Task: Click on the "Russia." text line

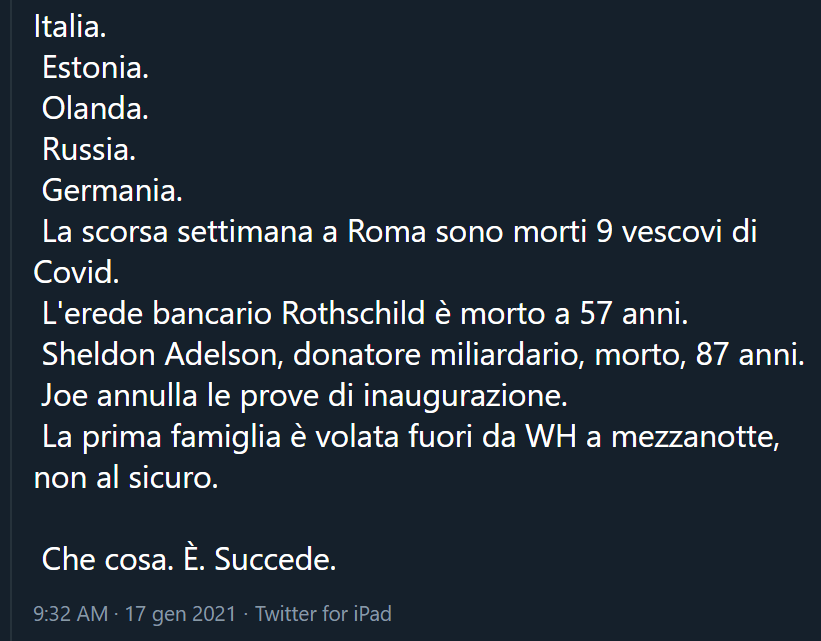Action: point(89,150)
